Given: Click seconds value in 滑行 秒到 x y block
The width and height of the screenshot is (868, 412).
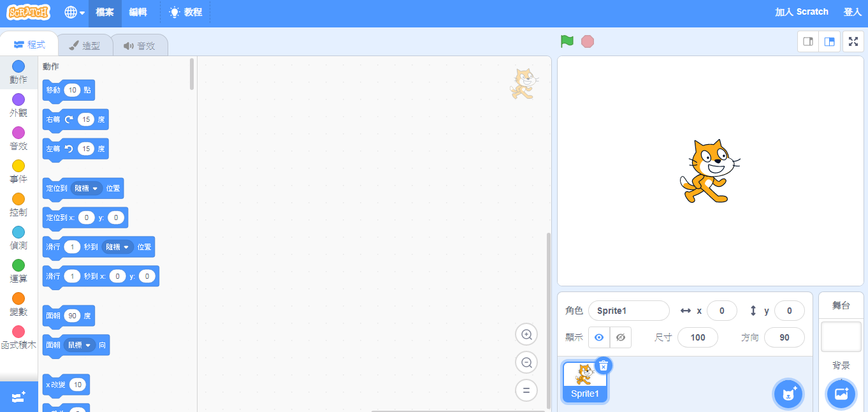Looking at the screenshot, I should point(72,276).
